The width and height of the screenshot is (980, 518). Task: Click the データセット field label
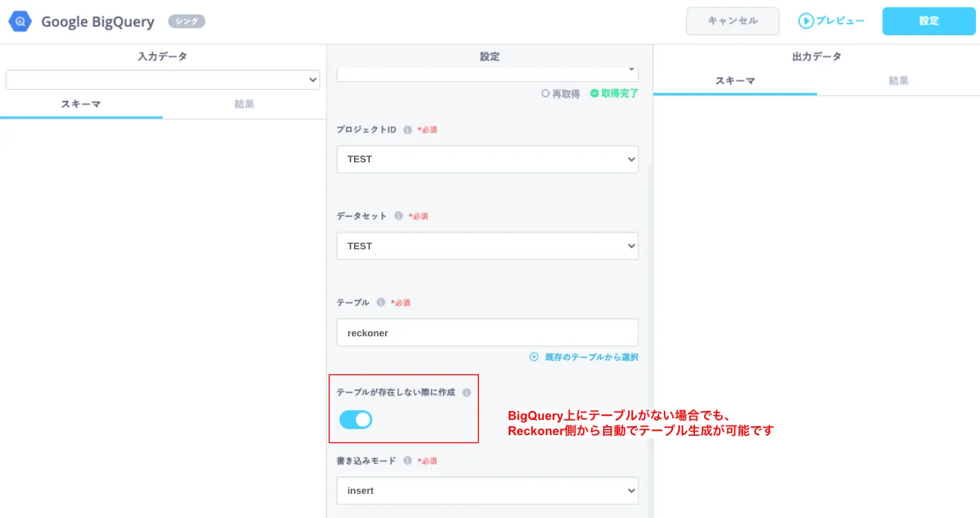pyautogui.click(x=362, y=216)
